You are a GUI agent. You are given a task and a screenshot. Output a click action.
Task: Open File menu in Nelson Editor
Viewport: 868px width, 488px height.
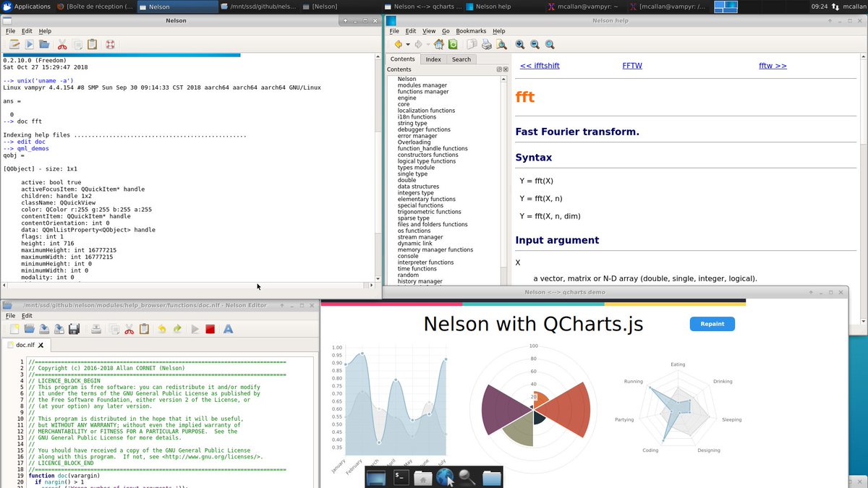(10, 316)
